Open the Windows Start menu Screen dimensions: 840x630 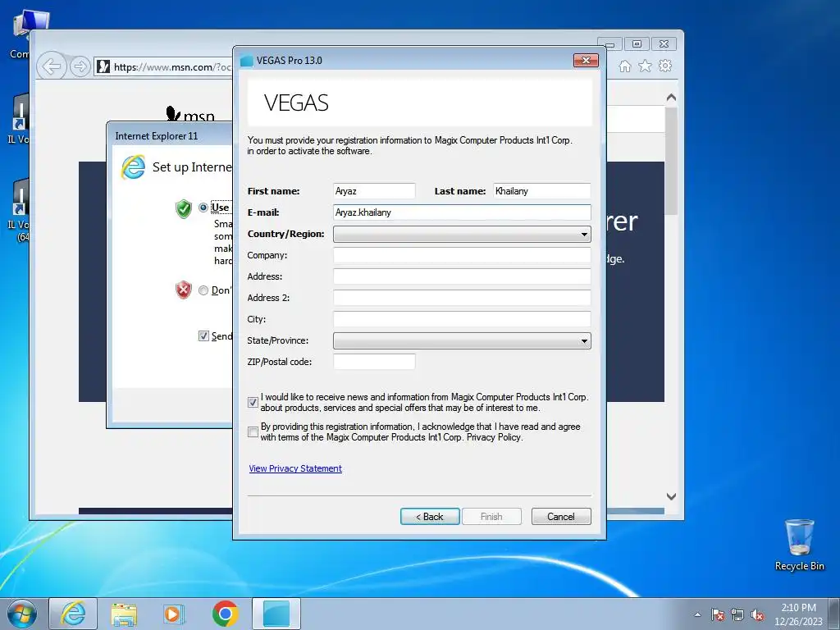point(22,614)
